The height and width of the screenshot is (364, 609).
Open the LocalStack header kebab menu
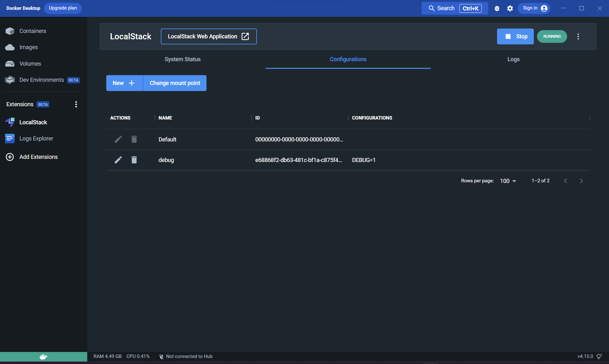(x=578, y=36)
